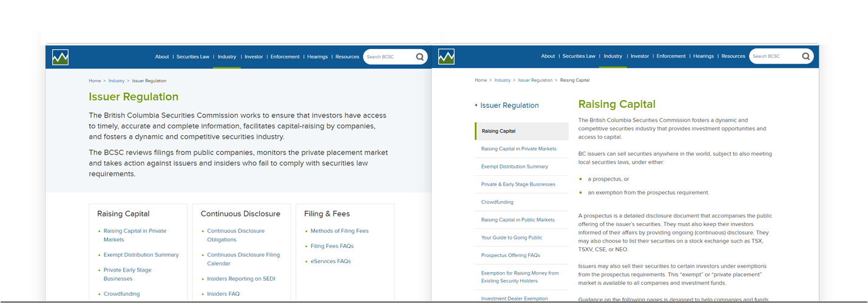Click search magnifier icon in left page
This screenshot has width=868, height=303.
pos(420,57)
